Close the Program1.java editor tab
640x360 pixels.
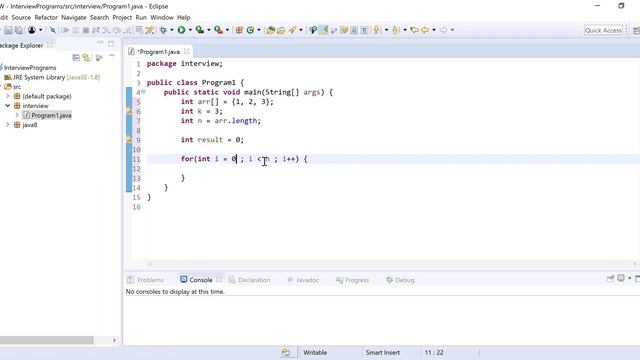click(x=187, y=51)
